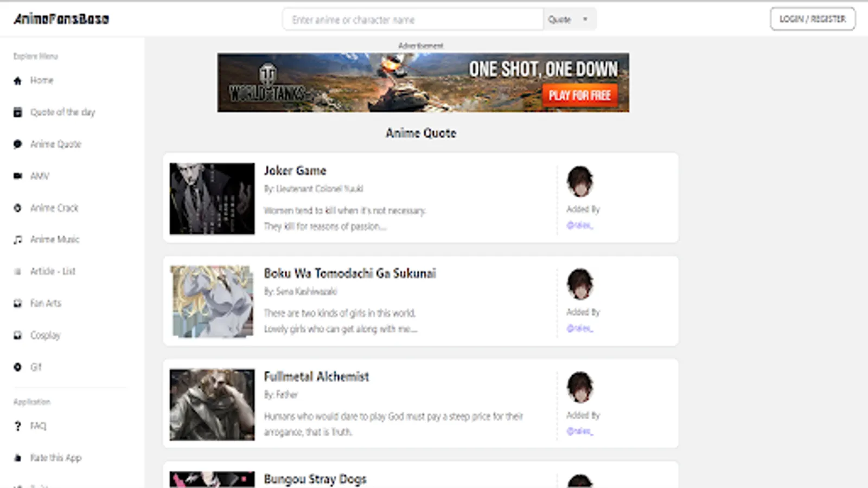The image size is (868, 488).
Task: Open the FAQ page
Action: (x=38, y=426)
